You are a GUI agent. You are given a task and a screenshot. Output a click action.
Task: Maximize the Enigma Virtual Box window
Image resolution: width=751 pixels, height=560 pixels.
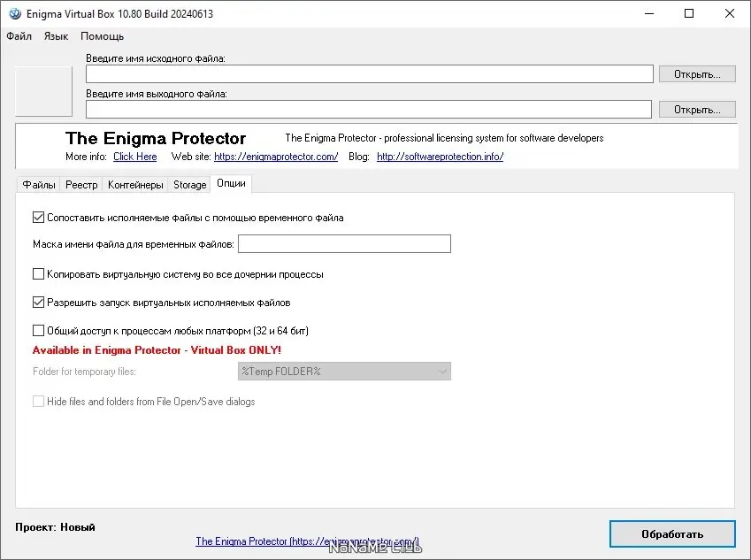(x=689, y=13)
